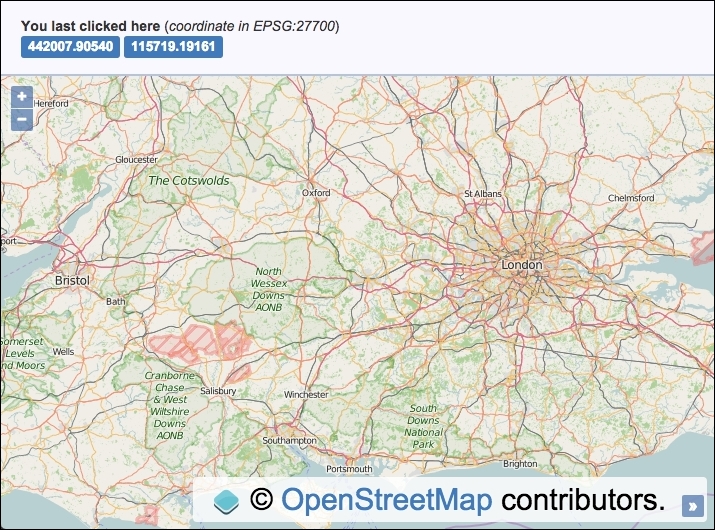The image size is (715, 530).
Task: Click the Salisbury label
Action: coord(218,391)
